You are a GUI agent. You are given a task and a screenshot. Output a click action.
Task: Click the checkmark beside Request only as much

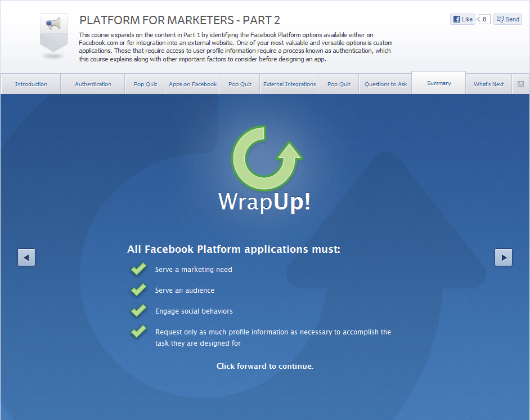138,332
